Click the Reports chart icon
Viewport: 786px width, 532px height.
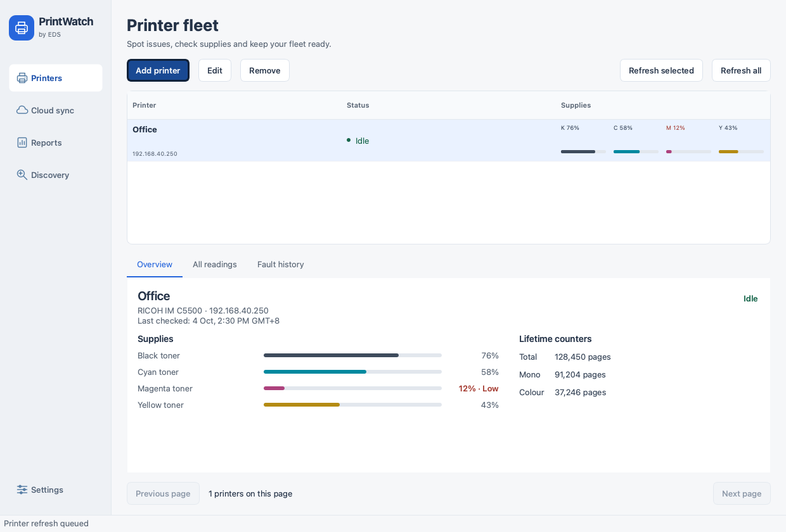22,142
